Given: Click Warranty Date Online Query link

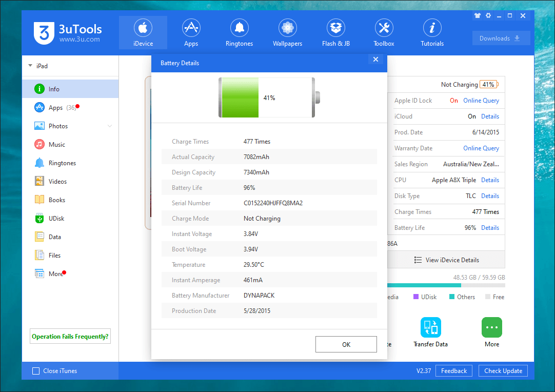Looking at the screenshot, I should 481,148.
